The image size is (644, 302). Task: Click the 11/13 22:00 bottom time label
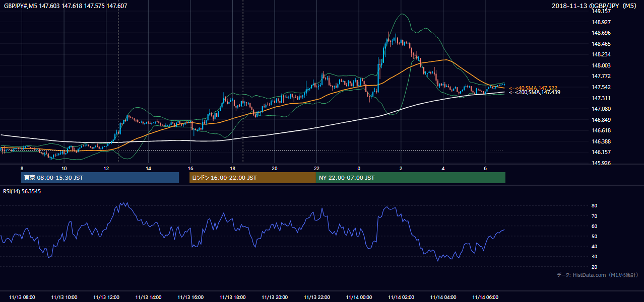click(x=317, y=297)
